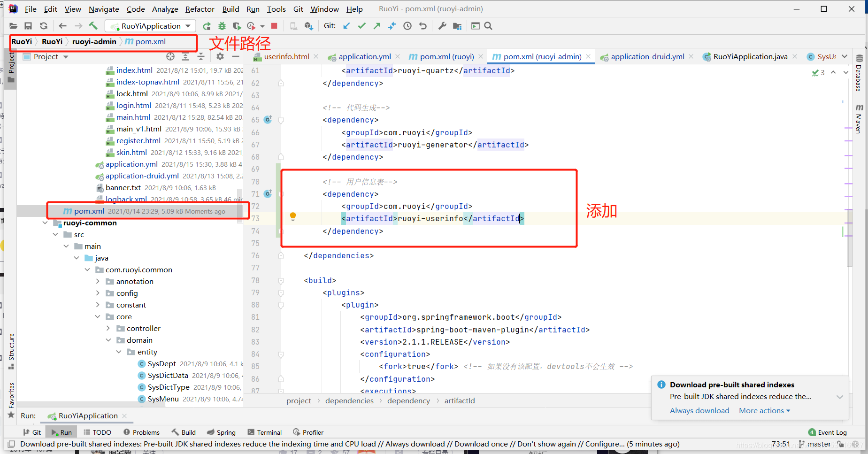Click the gutter dependency icon on line 65
868x454 pixels.
point(268,119)
